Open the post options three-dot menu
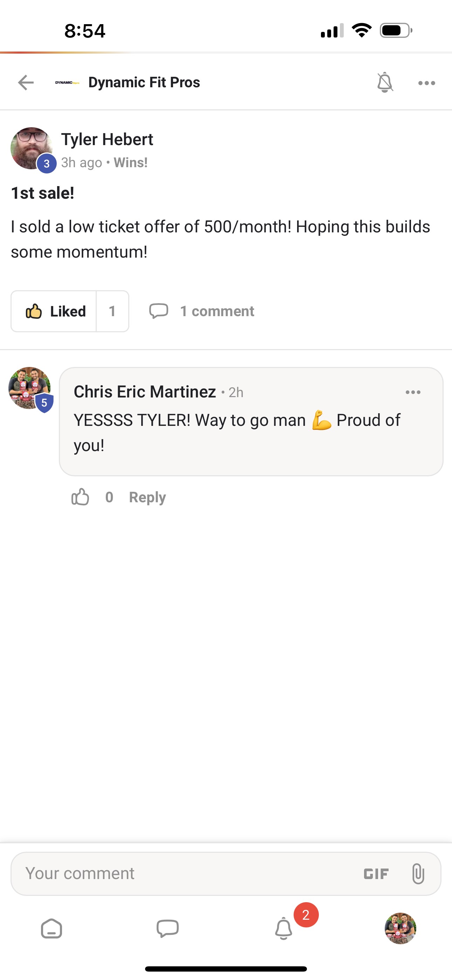This screenshot has width=452, height=980. point(426,83)
